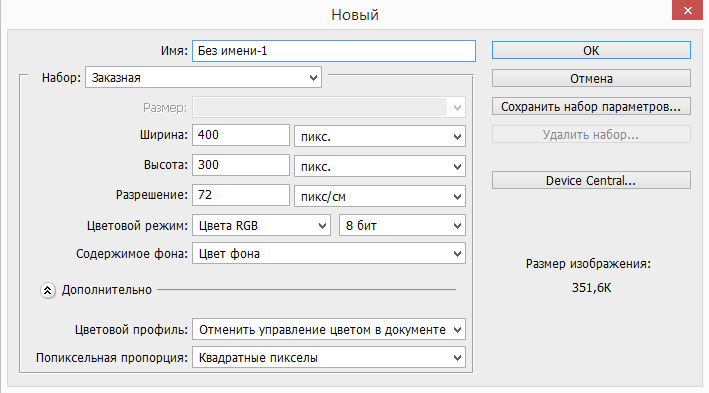The image size is (709, 393).
Task: Close the Новый dialog window
Action: [687, 10]
